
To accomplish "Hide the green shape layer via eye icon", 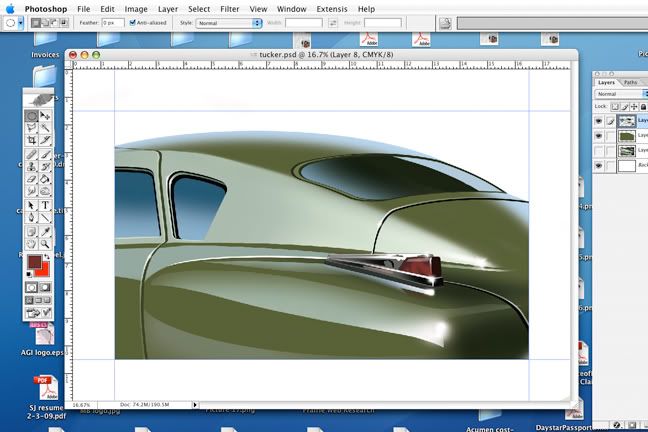I will pos(598,136).
